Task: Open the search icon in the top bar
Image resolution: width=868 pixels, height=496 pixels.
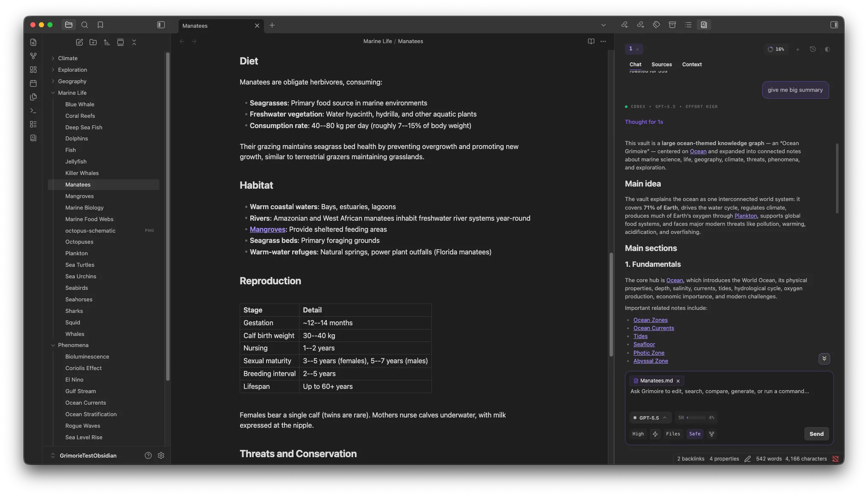Action: pyautogui.click(x=85, y=25)
